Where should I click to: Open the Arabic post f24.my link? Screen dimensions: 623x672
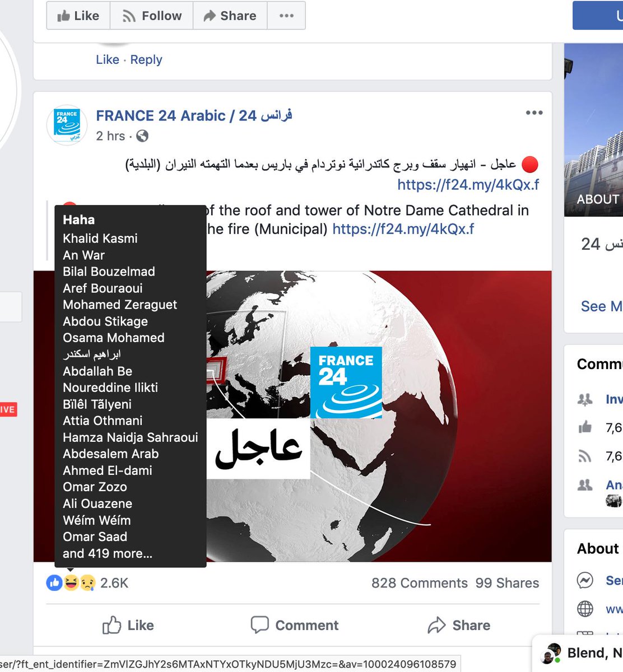[468, 185]
